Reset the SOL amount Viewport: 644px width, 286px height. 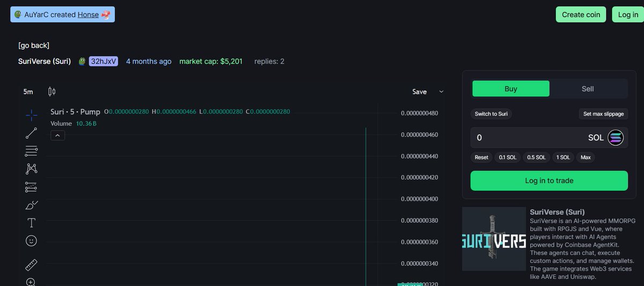click(x=481, y=157)
